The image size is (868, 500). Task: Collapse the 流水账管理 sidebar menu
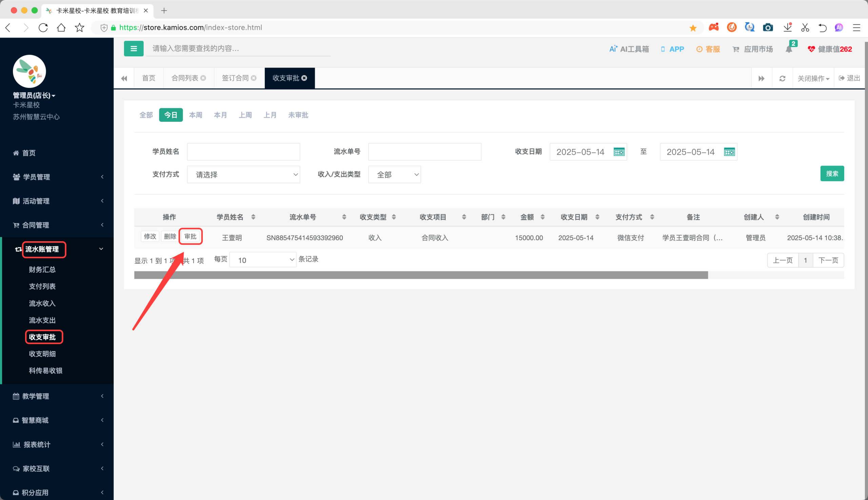(57, 249)
